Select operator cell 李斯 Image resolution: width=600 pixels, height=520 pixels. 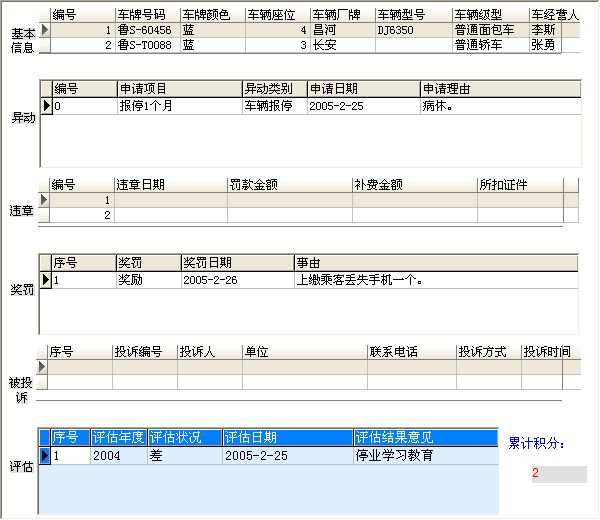(x=545, y=30)
